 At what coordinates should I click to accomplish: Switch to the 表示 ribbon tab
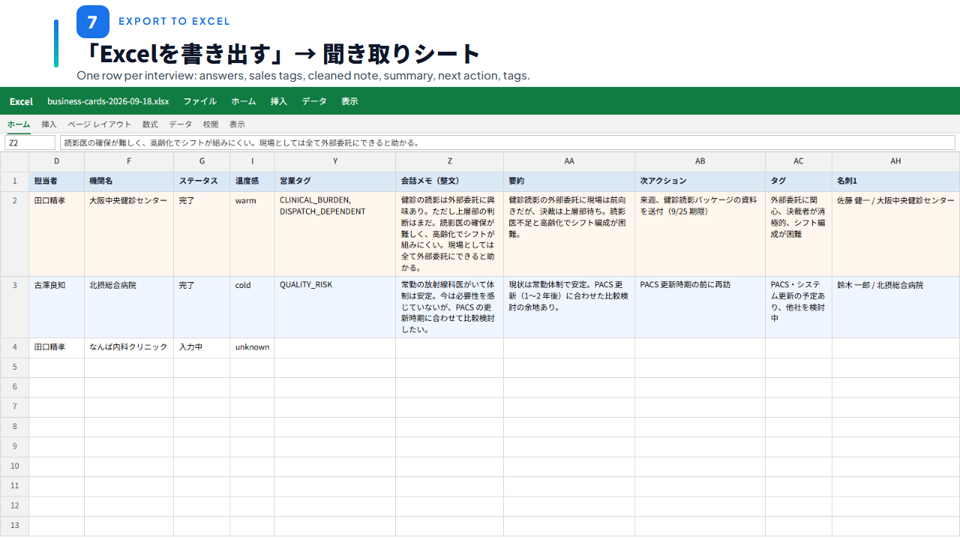click(x=237, y=124)
